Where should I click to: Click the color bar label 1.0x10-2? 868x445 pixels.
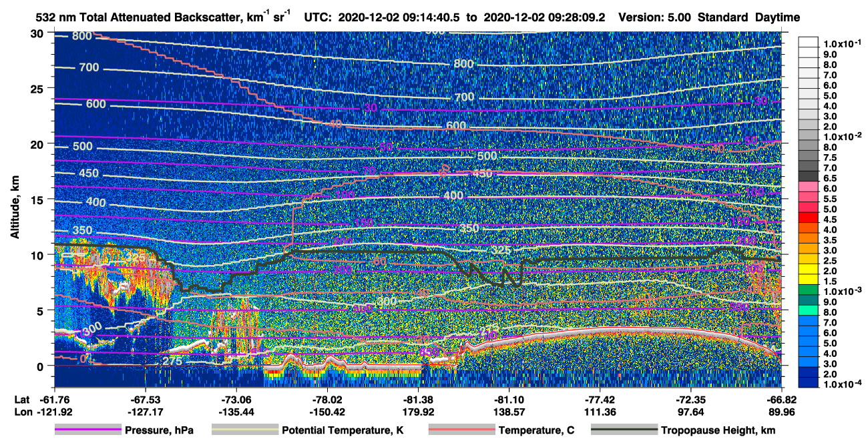click(844, 137)
